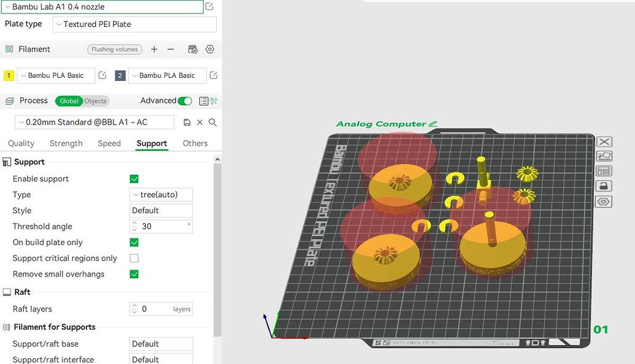Increase Raft layers with up arrow
This screenshot has width=635, height=364.
[134, 306]
